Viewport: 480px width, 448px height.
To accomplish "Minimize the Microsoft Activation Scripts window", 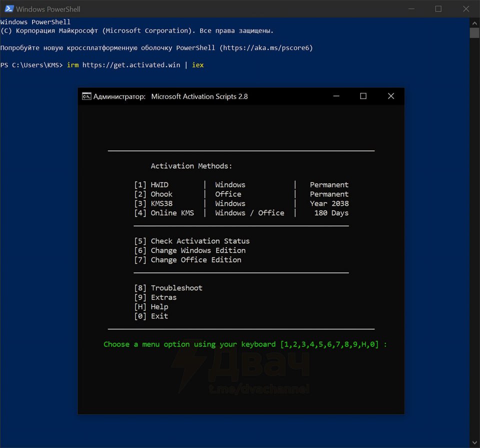I will point(336,96).
